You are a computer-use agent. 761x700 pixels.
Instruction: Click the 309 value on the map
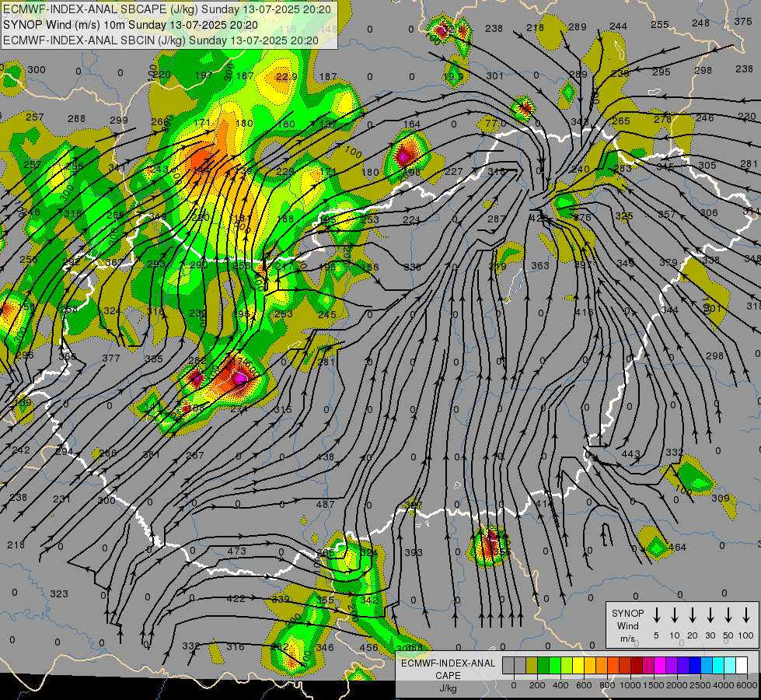click(x=721, y=498)
